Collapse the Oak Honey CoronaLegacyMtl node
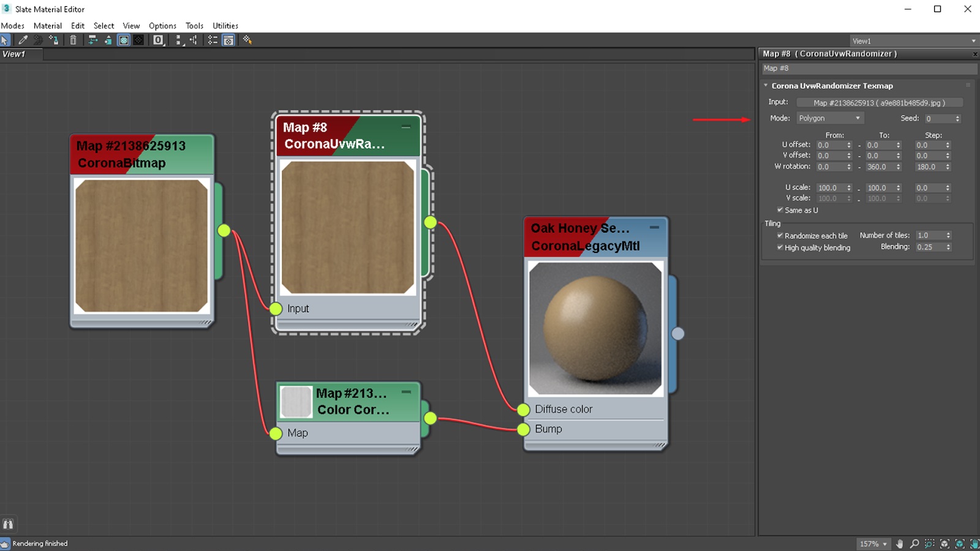The width and height of the screenshot is (980, 551). (654, 227)
